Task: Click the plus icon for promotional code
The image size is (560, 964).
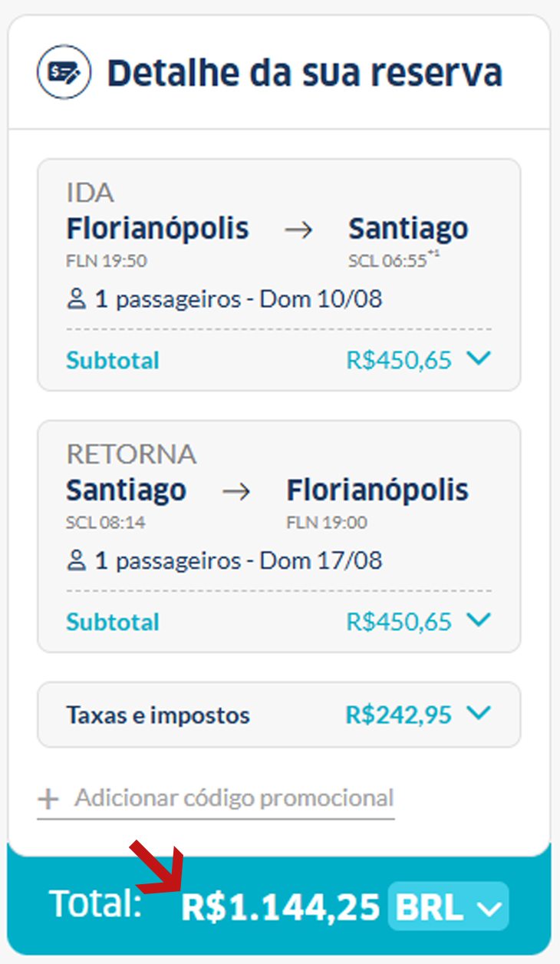Action: (48, 799)
